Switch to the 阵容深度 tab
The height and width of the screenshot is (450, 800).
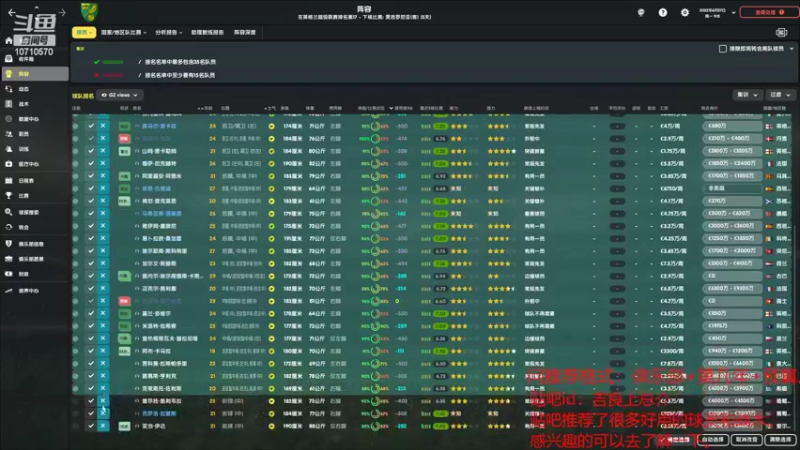(244, 32)
